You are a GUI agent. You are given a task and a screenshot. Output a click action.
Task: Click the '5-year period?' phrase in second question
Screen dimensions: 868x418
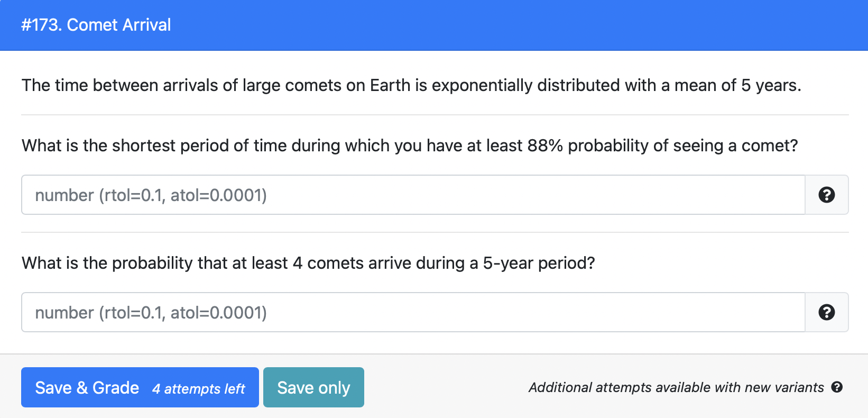coord(539,263)
